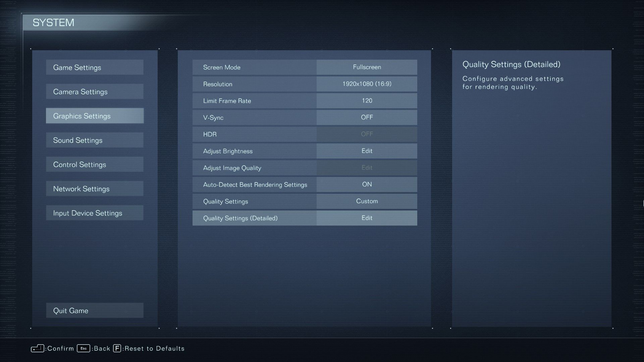Click Limit Frame Rate 120 value
This screenshot has width=644, height=362.
coord(367,100)
